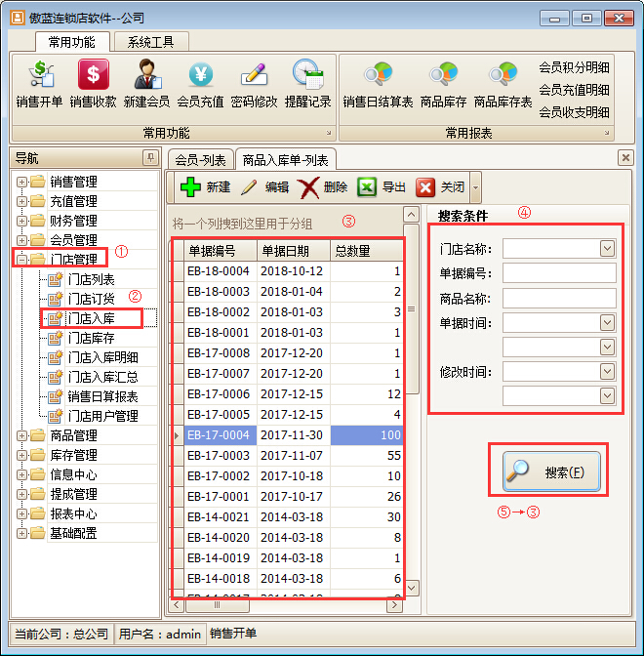
Task: Click the 商品名称 input field
Action: pyautogui.click(x=559, y=298)
